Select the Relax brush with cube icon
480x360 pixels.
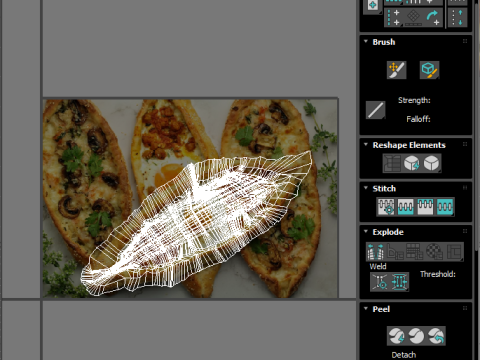pos(429,70)
